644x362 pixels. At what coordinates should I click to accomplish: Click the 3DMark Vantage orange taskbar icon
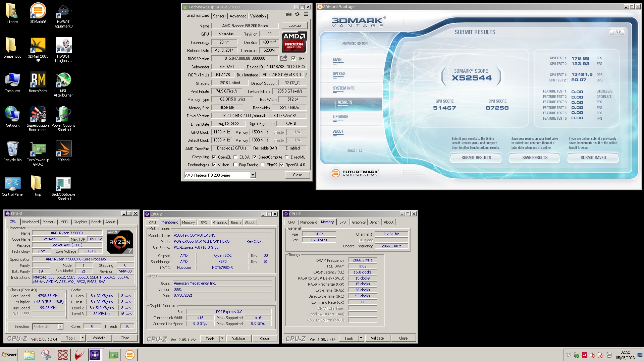coord(130,355)
